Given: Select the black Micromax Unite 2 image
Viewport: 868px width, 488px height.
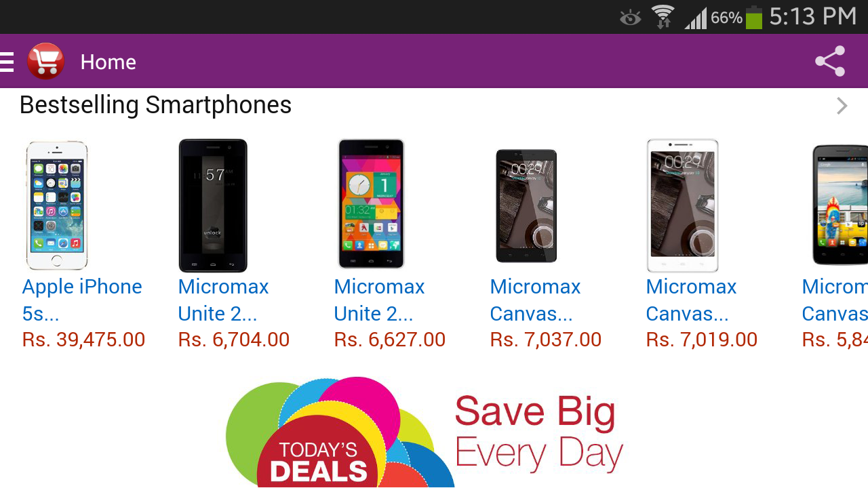Looking at the screenshot, I should (x=213, y=205).
